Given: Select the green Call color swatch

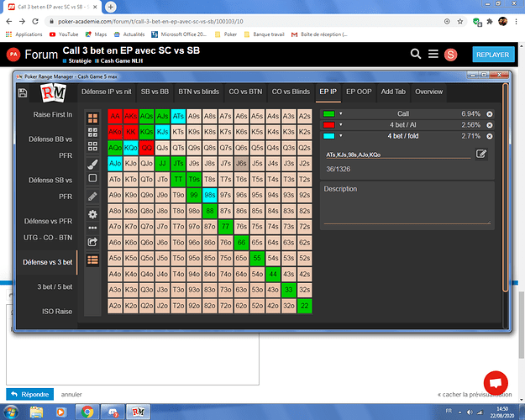Looking at the screenshot, I should [328, 113].
